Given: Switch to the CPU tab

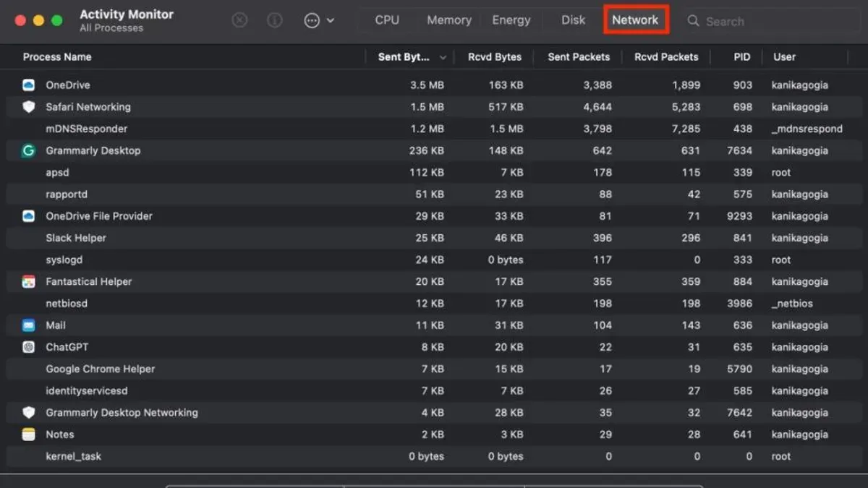Looking at the screenshot, I should (387, 20).
